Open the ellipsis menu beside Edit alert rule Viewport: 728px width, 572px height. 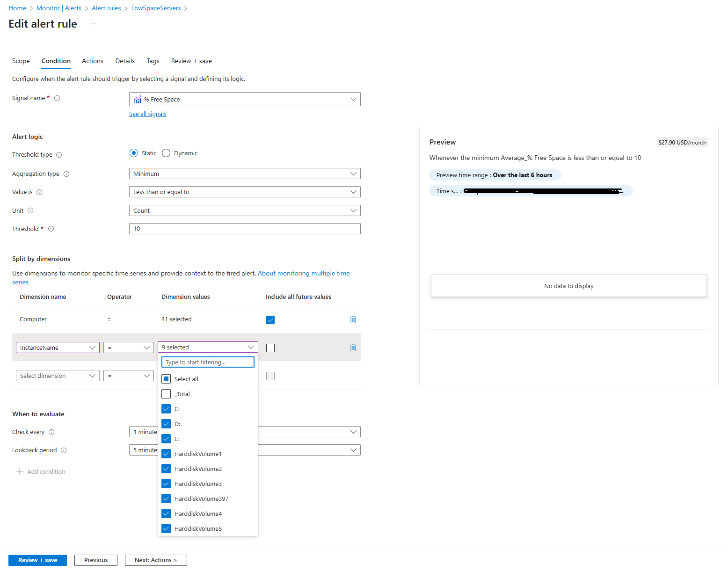[92, 24]
